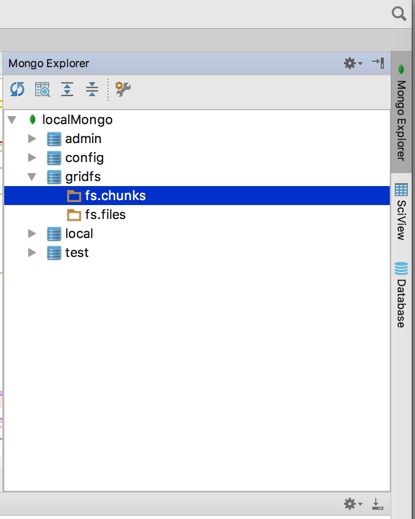The width and height of the screenshot is (415, 519).
Task: Click the fs.chunks folder icon
Action: click(74, 196)
